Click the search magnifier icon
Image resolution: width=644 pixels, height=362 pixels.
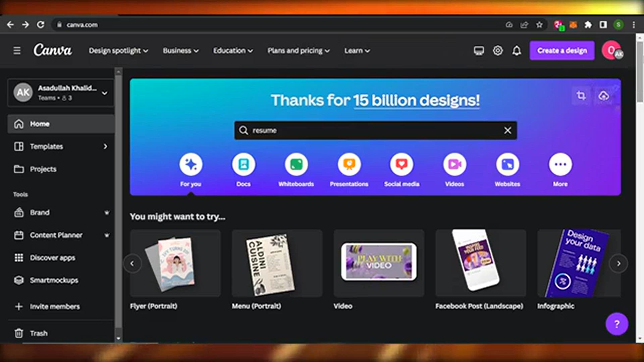coord(244,130)
